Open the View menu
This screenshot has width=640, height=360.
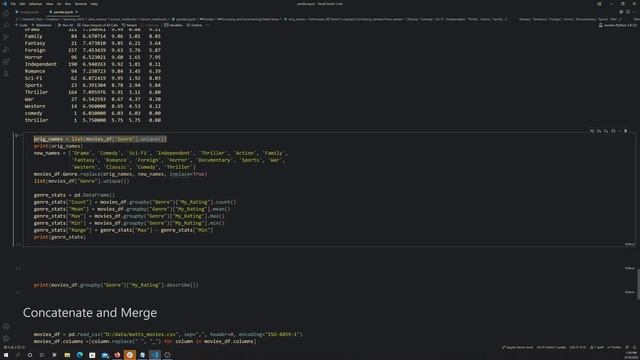(x=49, y=4)
